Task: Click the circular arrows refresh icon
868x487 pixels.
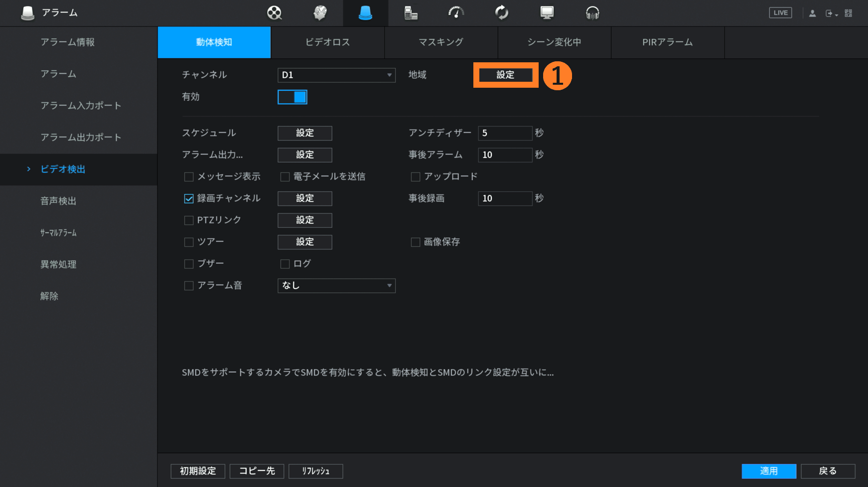Action: pos(502,13)
